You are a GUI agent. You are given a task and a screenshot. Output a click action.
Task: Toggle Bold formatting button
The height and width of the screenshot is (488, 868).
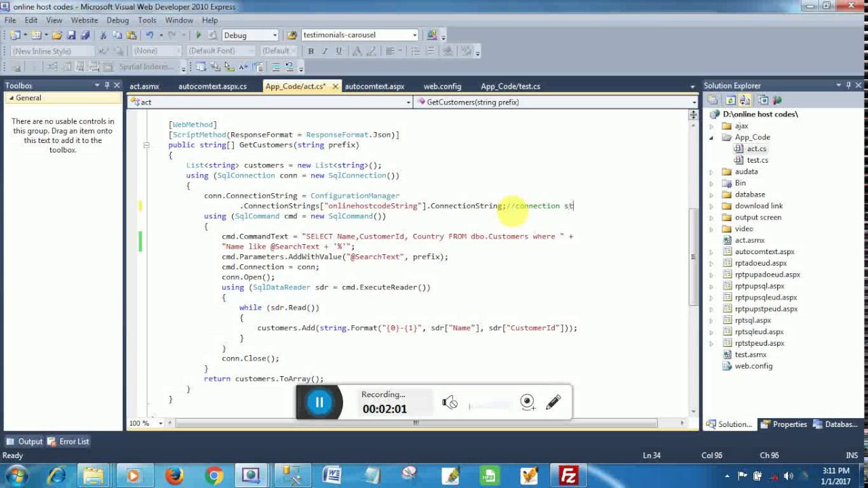311,51
